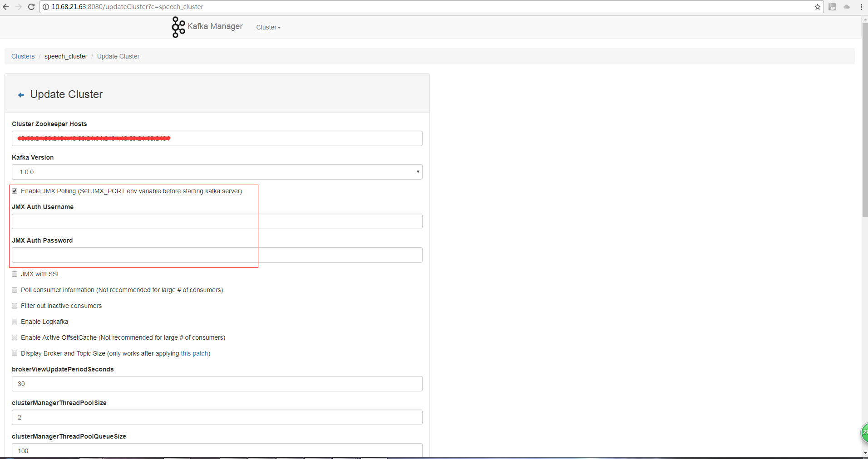The width and height of the screenshot is (868, 459).
Task: Enable the JMX with SSL checkbox
Action: pos(15,274)
